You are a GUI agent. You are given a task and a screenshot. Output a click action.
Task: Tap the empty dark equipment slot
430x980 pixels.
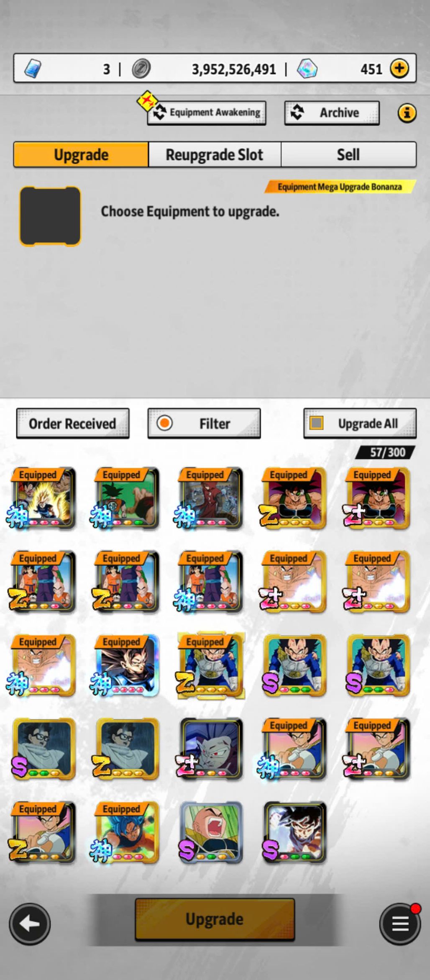click(x=50, y=216)
